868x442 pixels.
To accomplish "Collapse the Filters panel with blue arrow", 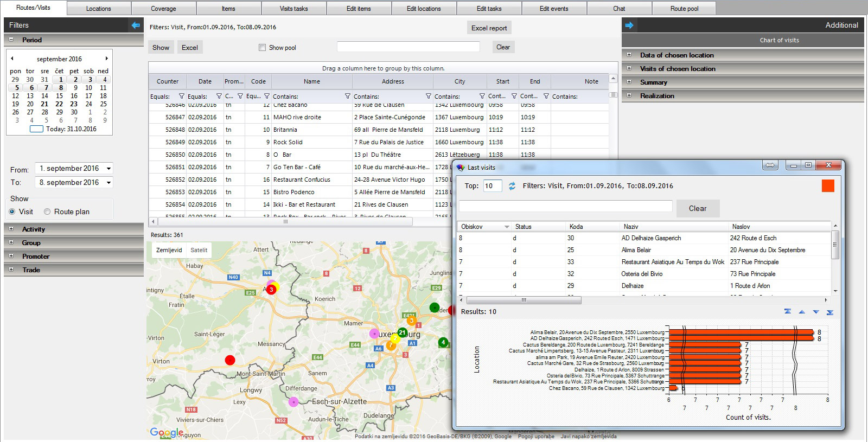I will [136, 25].
